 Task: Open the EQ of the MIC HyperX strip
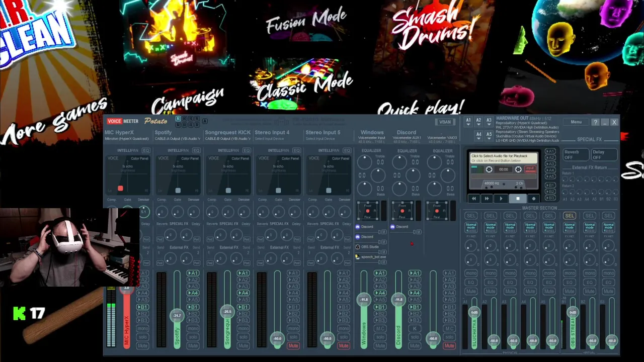click(x=145, y=150)
